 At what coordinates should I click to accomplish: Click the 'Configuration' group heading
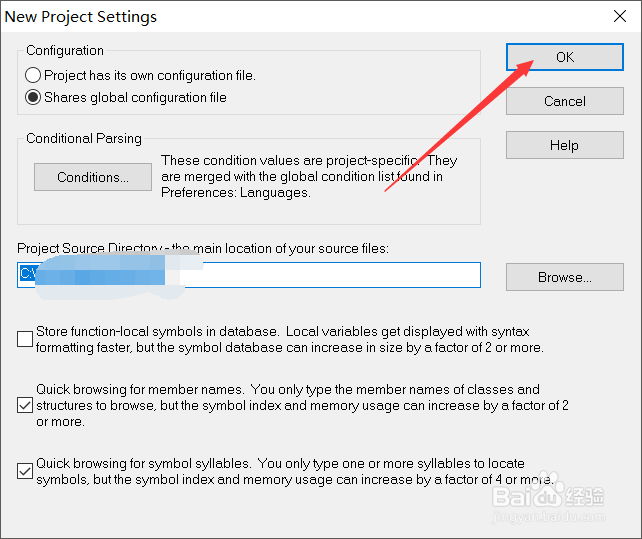point(65,50)
